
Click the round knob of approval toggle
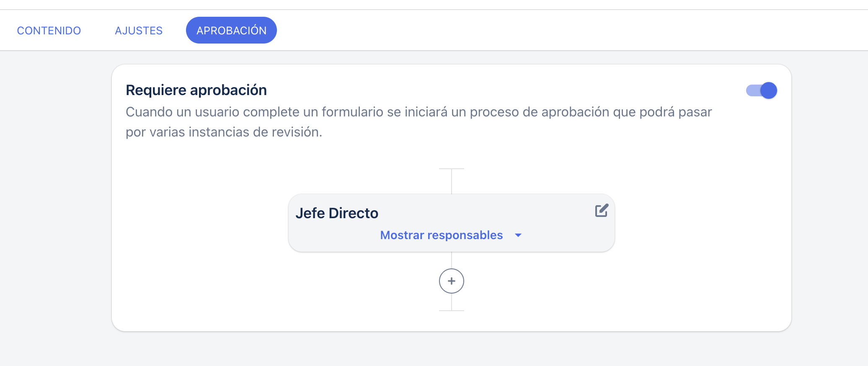(x=768, y=90)
